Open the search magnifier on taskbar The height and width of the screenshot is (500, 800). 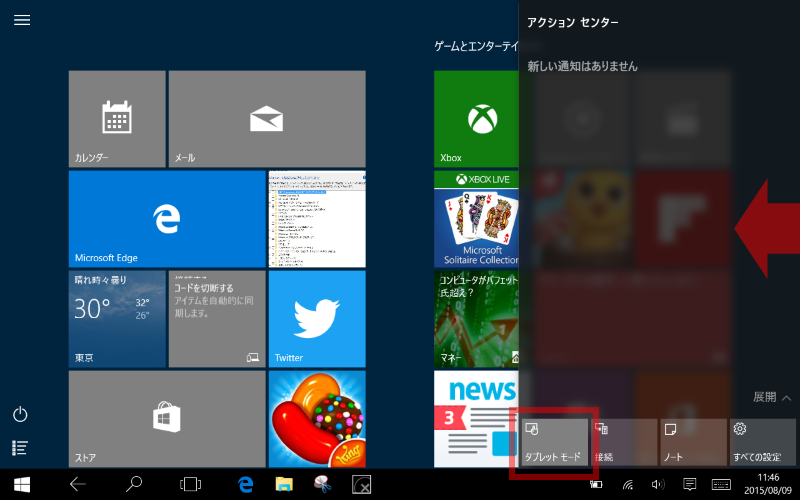click(134, 484)
